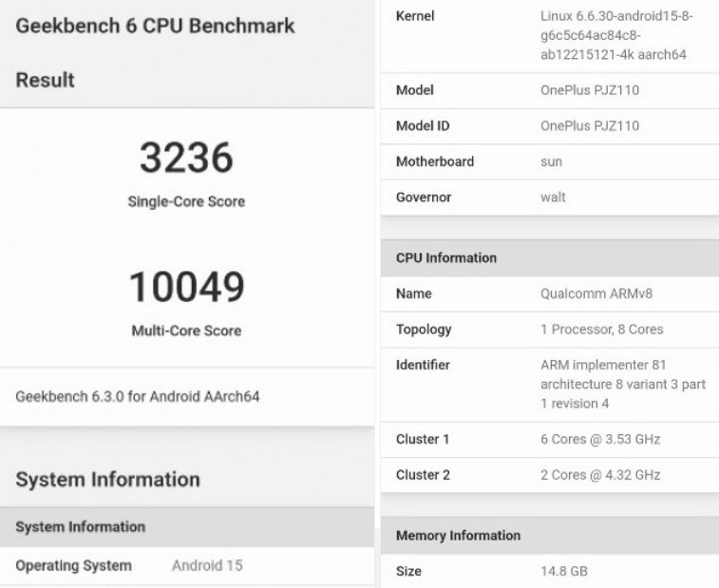The width and height of the screenshot is (719, 588).
Task: Click the Multi-Core Score label
Action: coord(186,331)
